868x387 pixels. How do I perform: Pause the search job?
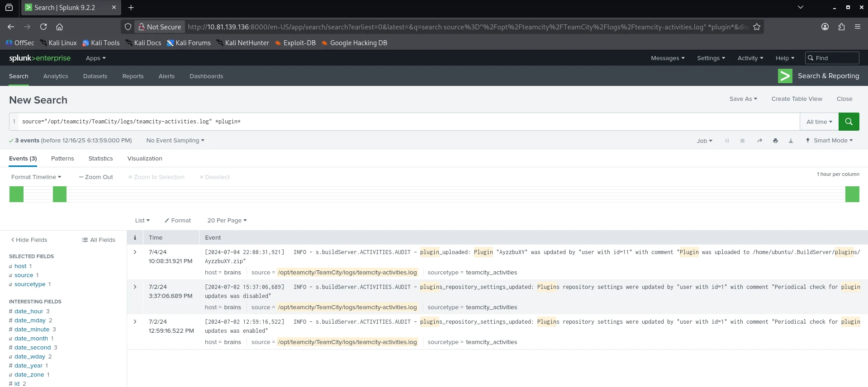727,141
